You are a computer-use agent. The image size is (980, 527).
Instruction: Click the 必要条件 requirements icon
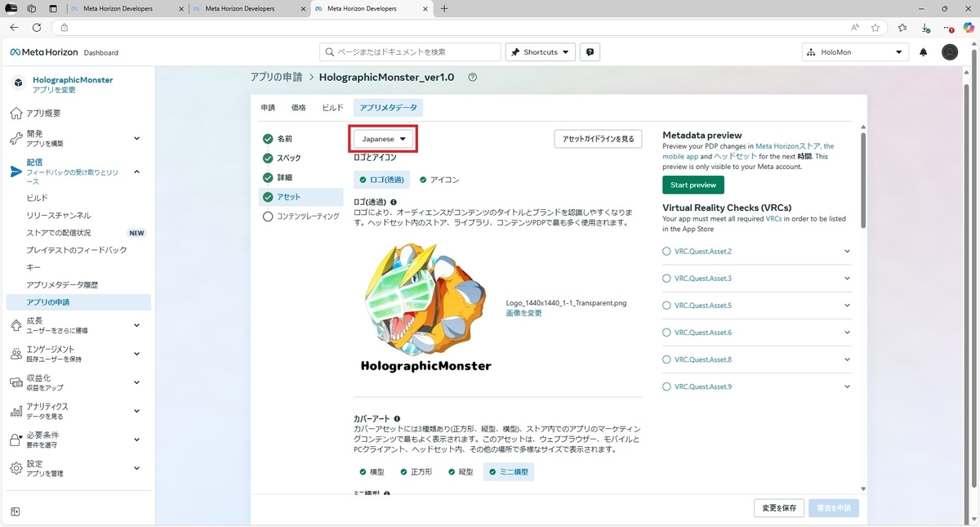(16, 440)
